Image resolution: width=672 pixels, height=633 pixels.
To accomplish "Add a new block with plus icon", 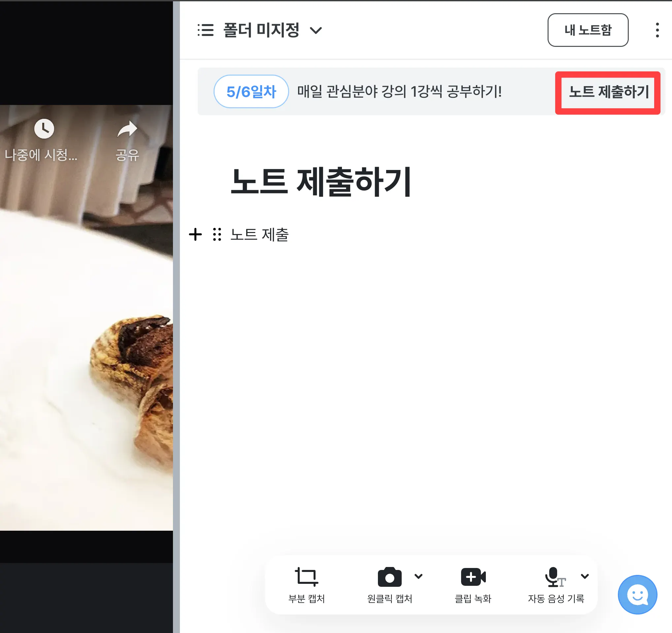I will pos(195,234).
